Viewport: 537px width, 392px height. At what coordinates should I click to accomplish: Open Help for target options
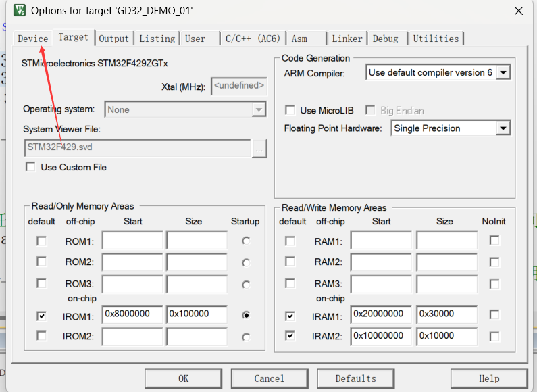(x=489, y=378)
